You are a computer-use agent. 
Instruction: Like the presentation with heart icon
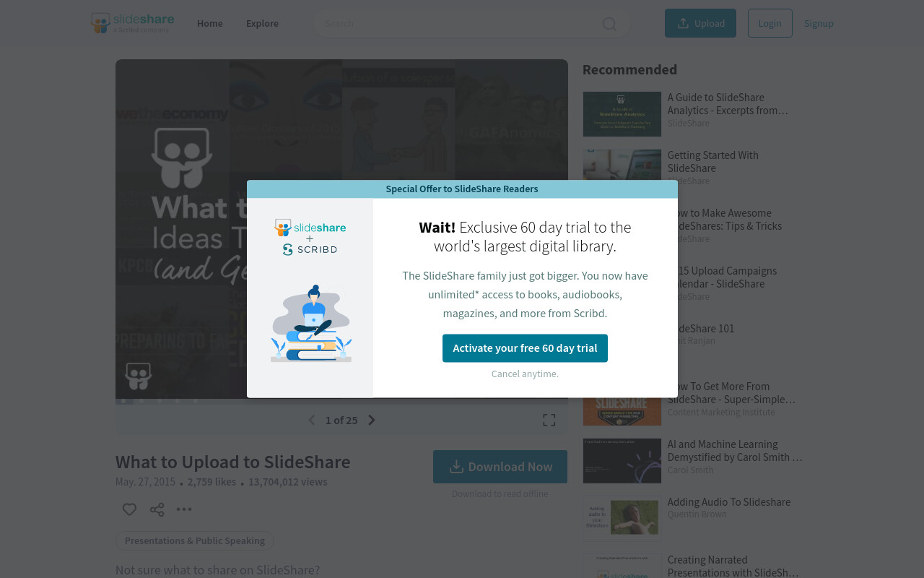coord(129,509)
